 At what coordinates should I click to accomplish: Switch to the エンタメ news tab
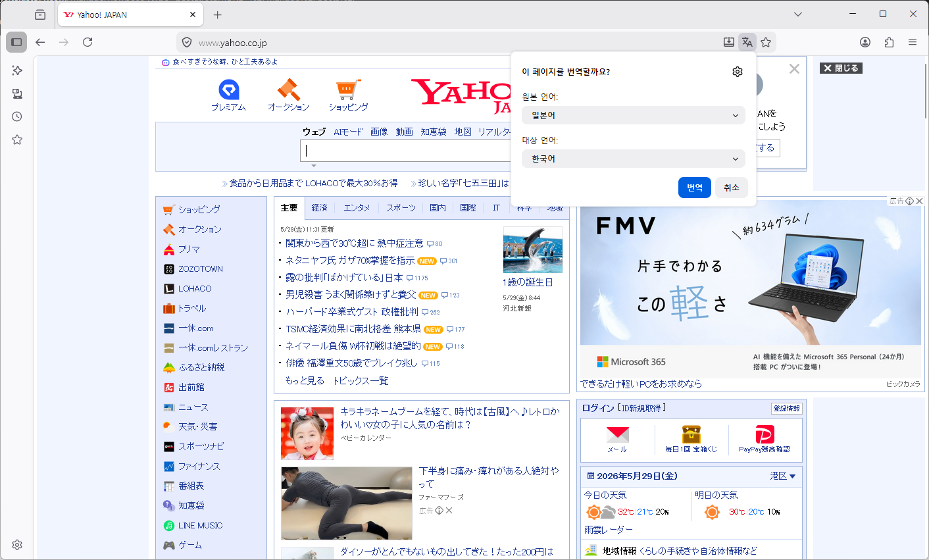pos(357,208)
